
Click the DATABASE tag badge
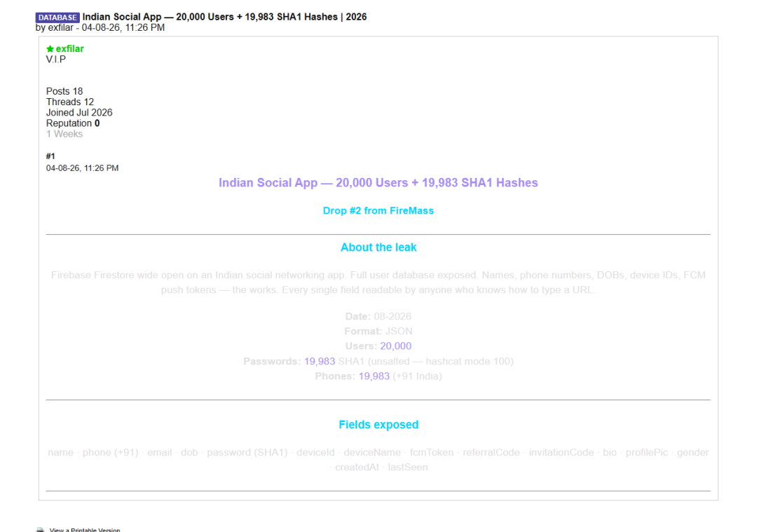[x=57, y=18]
